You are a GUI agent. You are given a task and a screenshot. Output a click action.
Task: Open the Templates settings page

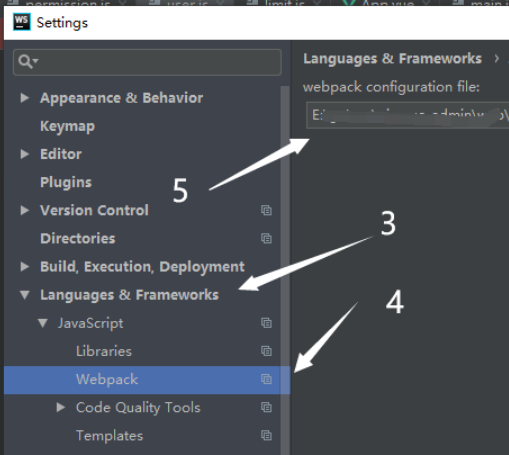click(109, 436)
